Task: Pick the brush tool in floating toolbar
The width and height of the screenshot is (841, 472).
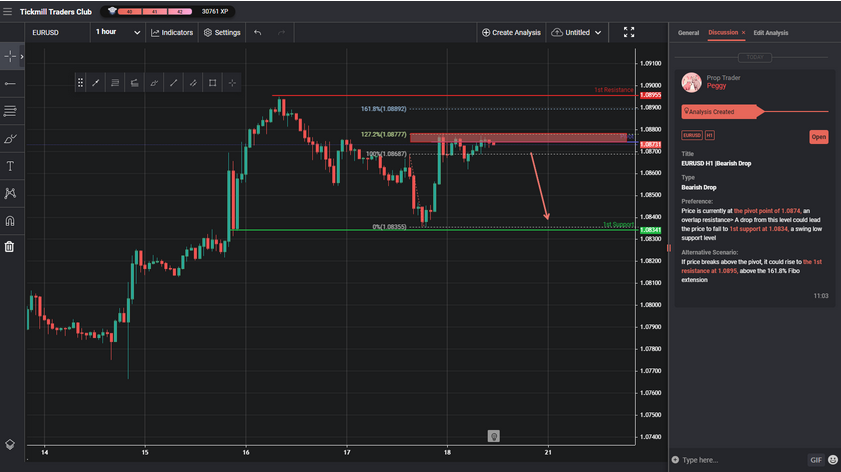Action: point(154,83)
